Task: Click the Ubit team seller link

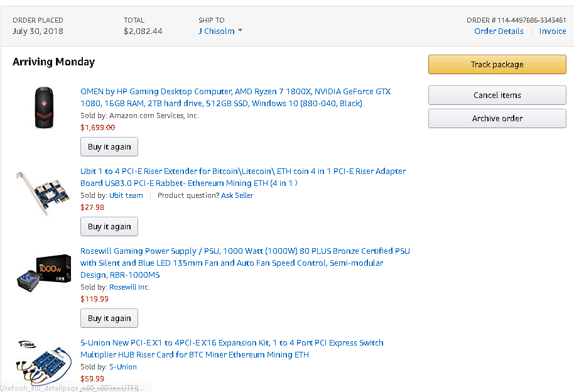Action: (126, 195)
